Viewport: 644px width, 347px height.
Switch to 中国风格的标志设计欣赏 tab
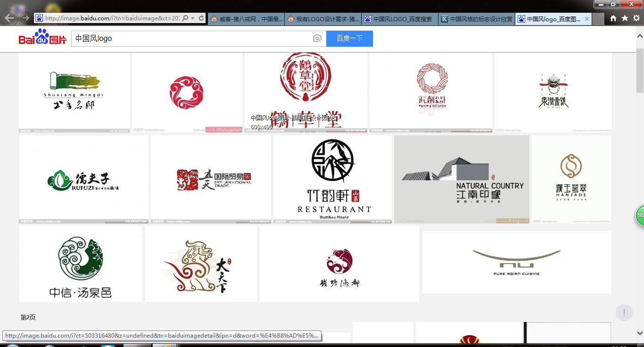pos(477,19)
